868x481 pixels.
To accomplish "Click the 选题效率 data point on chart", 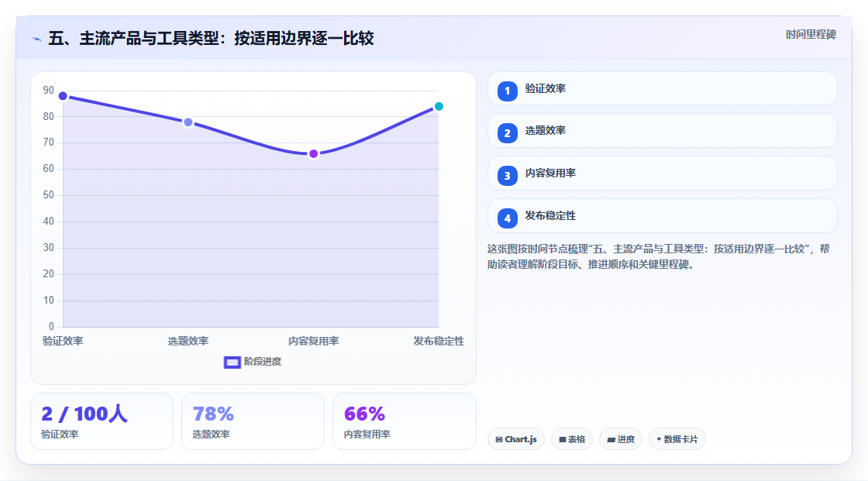I will [x=188, y=122].
